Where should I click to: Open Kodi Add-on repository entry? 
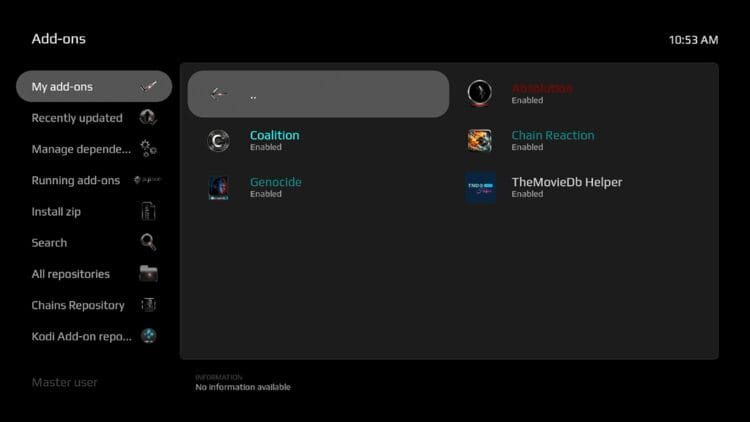94,336
